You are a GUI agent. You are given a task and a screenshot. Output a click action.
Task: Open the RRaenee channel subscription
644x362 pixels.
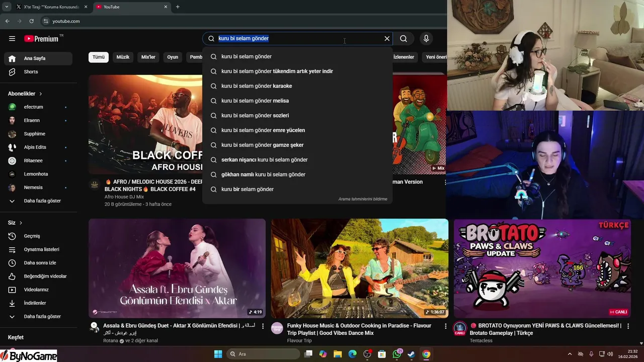(38, 161)
